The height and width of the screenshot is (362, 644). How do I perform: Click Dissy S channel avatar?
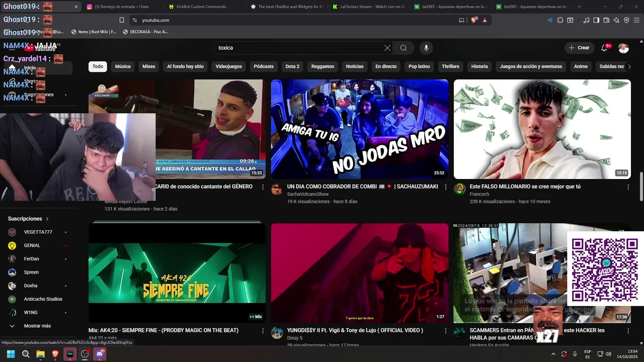[x=277, y=333]
